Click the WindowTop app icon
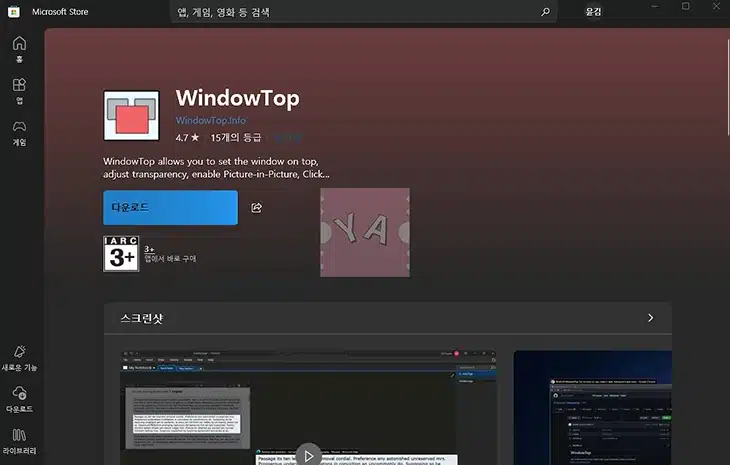 [131, 115]
